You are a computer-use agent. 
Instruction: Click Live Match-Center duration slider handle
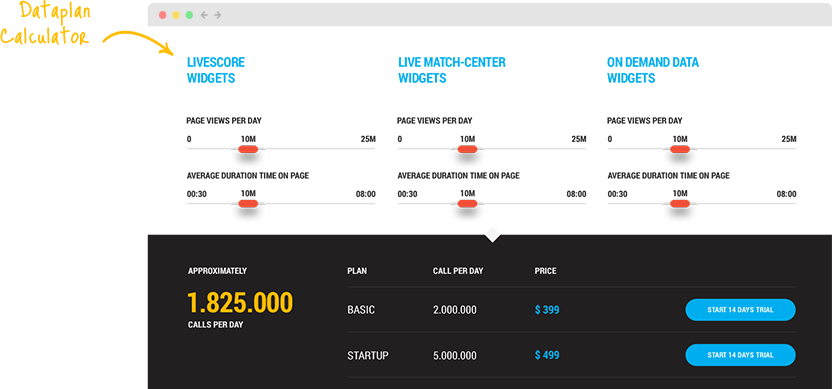(467, 203)
